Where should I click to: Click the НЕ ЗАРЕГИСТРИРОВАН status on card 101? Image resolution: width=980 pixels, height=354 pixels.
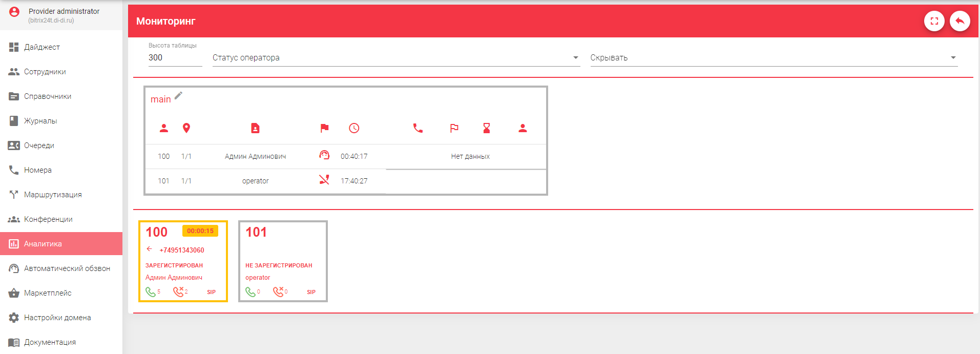coord(279,265)
